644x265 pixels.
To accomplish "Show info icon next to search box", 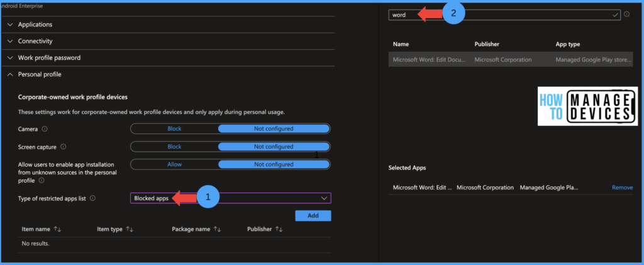I will (x=627, y=14).
